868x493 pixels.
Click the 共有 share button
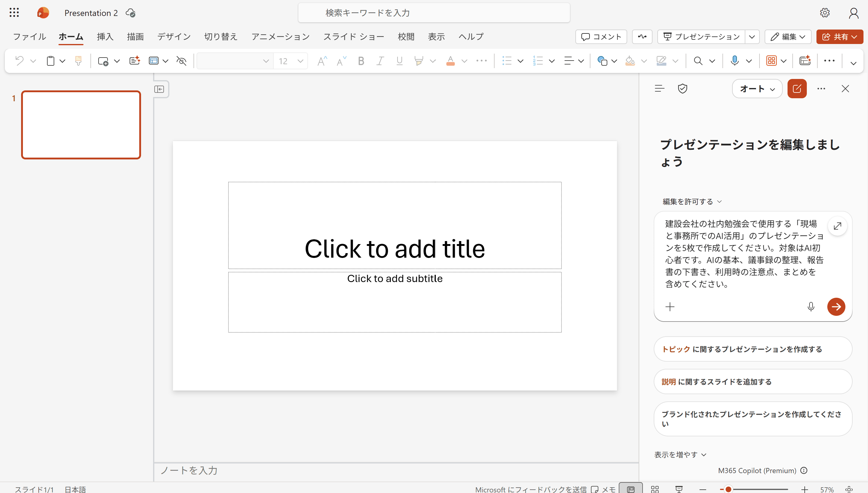click(839, 36)
